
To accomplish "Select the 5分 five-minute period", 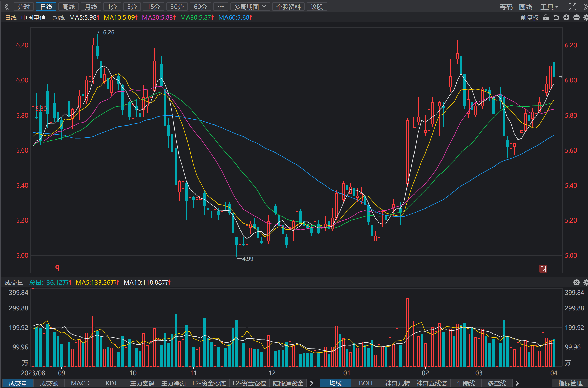I will click(132, 7).
